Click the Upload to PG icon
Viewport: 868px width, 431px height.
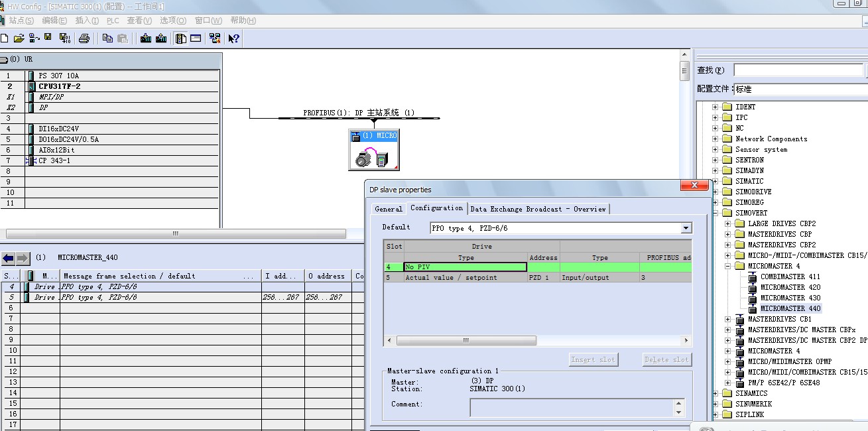(x=161, y=38)
